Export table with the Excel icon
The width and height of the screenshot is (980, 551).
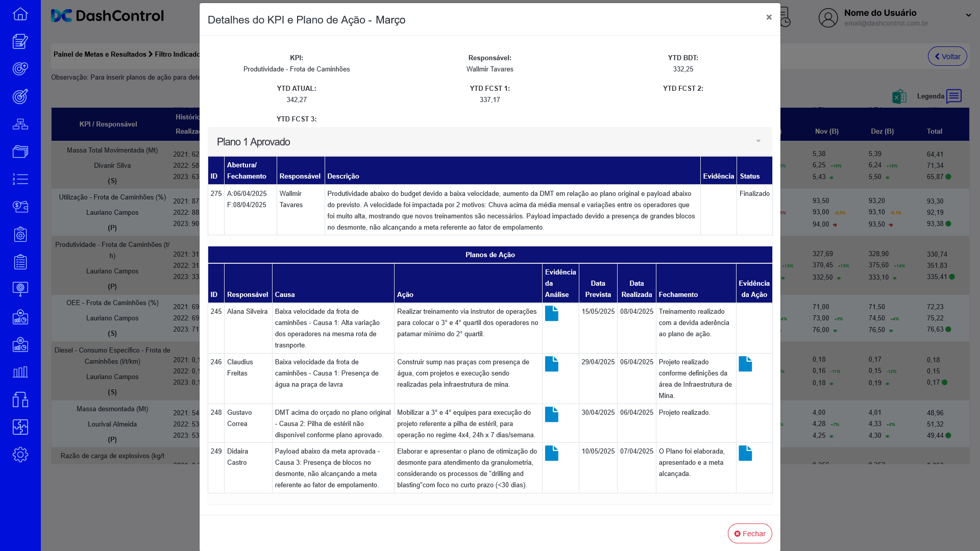point(899,96)
